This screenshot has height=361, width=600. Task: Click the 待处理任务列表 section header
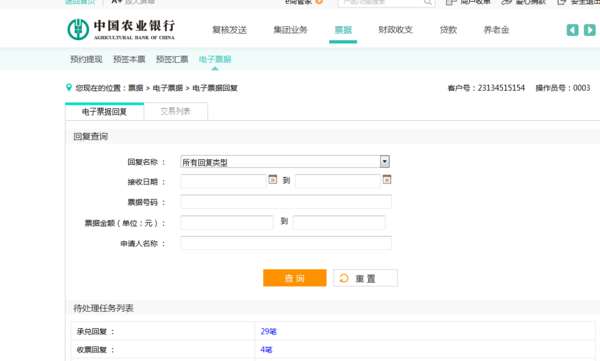103,308
